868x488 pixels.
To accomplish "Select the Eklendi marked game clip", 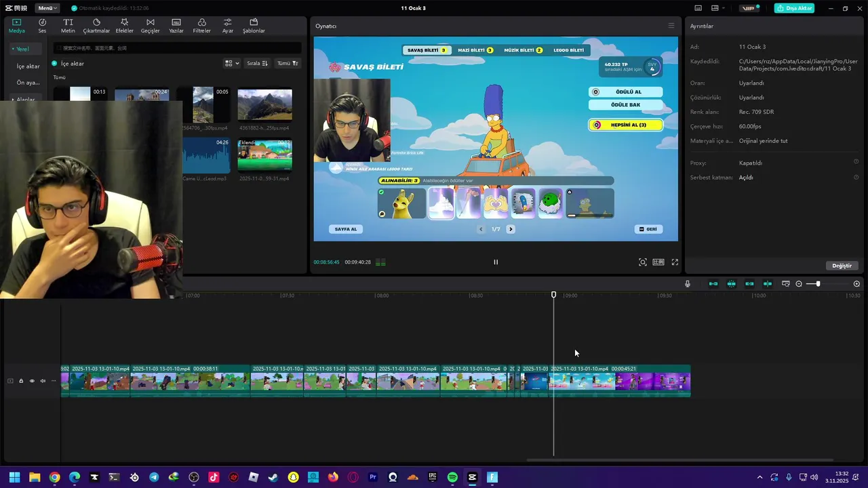I will (x=264, y=156).
